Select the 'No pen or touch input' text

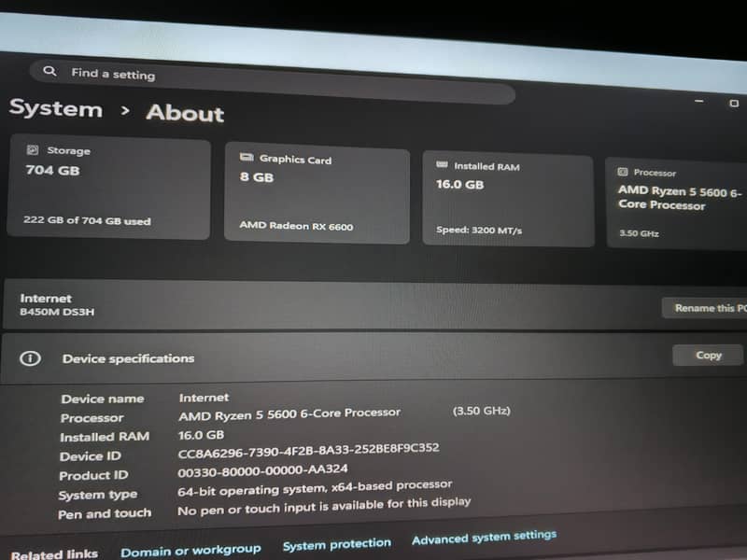[324, 507]
